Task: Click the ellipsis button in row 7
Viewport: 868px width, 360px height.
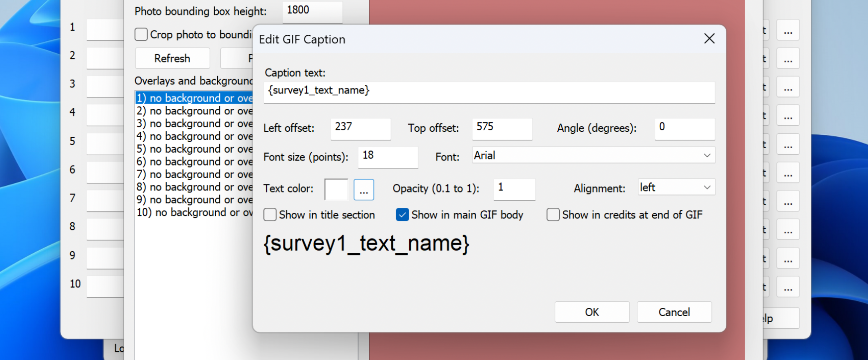Action: point(788,201)
